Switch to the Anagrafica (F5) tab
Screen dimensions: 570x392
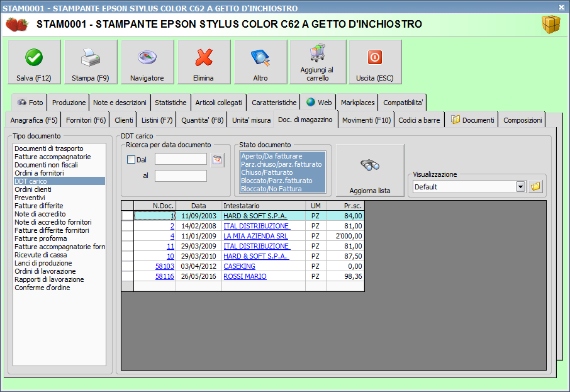[34, 120]
